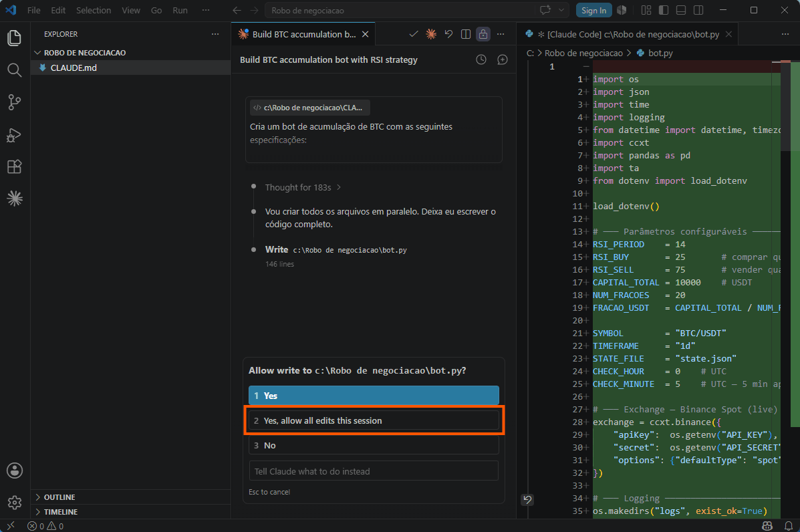Screen dimensions: 800x532
Task: Click the 'Robo de negociacao' command center search
Action: (400, 10)
